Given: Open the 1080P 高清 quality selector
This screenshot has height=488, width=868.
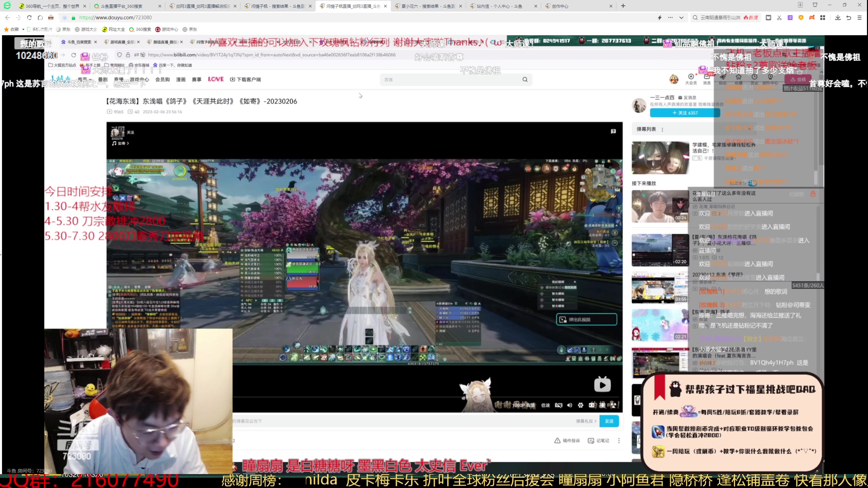Looking at the screenshot, I should [523, 405].
